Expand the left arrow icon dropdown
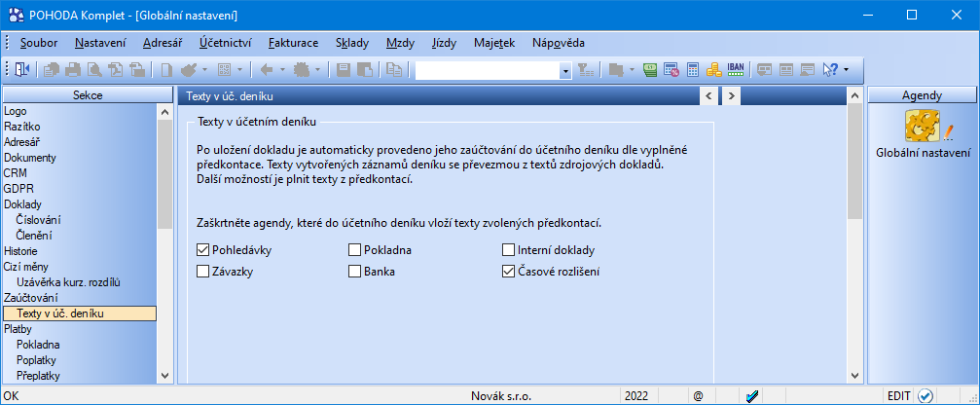The width and height of the screenshot is (980, 405). tap(282, 70)
